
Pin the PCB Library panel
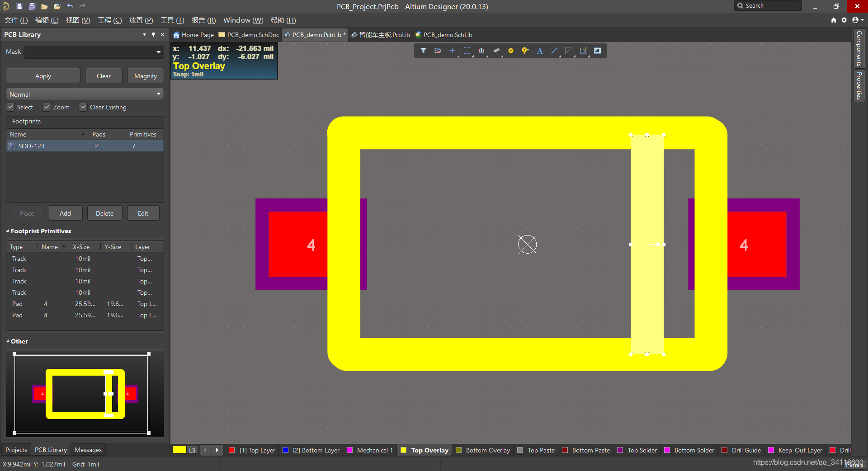[154, 34]
